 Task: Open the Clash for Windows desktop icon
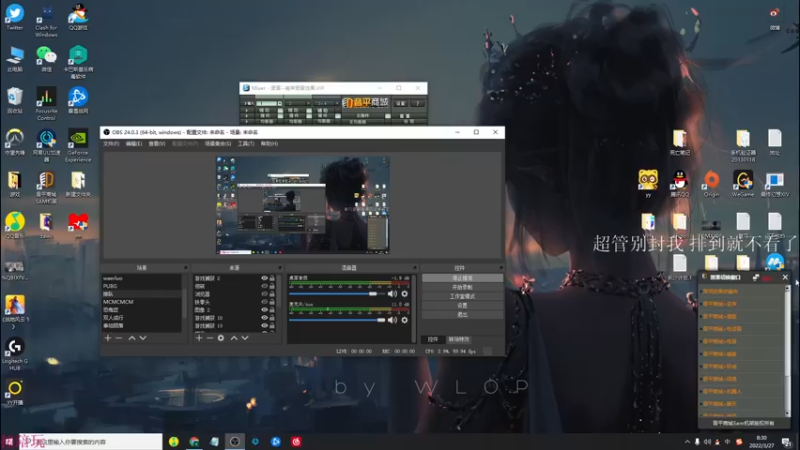coord(46,20)
